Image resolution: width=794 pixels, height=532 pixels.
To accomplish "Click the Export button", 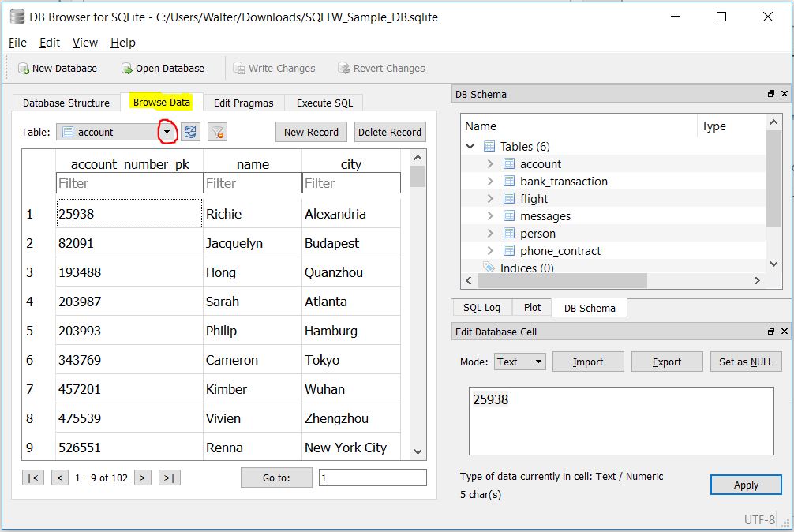I will coord(667,362).
